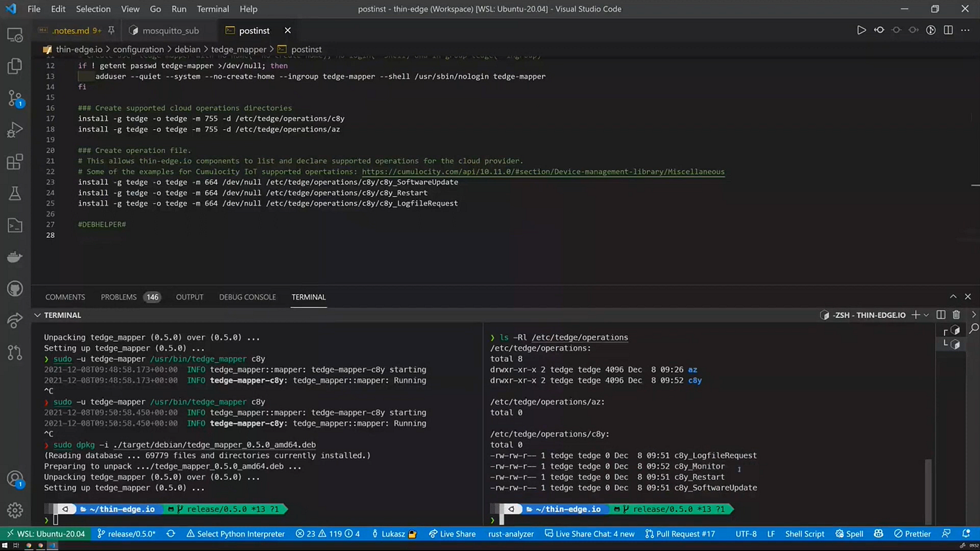The width and height of the screenshot is (980, 551).
Task: Switch to the PROBLEMS tab
Action: point(118,296)
